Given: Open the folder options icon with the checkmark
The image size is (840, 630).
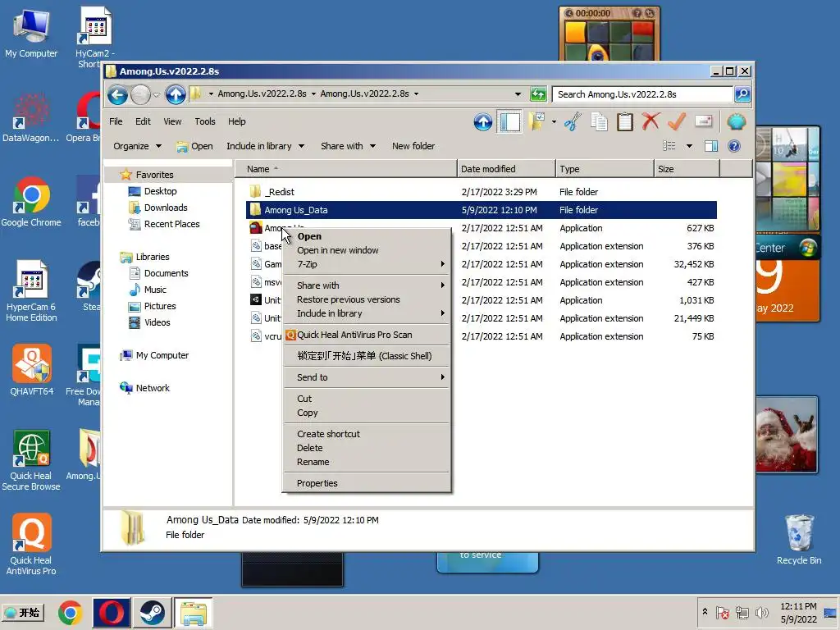Looking at the screenshot, I should click(x=536, y=121).
